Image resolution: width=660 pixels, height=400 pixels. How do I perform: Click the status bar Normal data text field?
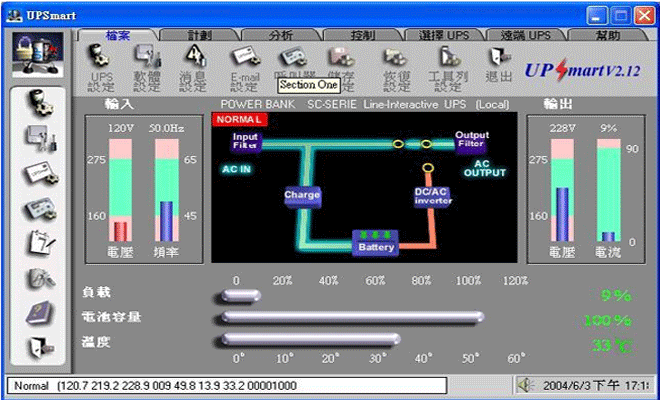pos(227,386)
